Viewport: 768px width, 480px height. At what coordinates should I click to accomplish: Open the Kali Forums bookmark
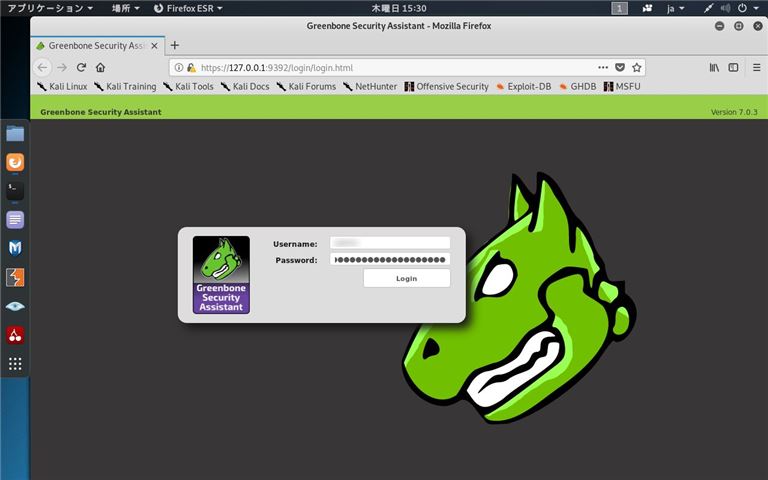(x=306, y=87)
